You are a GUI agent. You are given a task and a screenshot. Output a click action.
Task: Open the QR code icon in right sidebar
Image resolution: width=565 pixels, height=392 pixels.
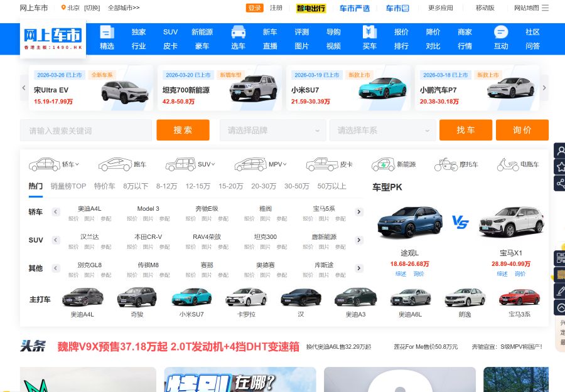[x=559, y=259]
